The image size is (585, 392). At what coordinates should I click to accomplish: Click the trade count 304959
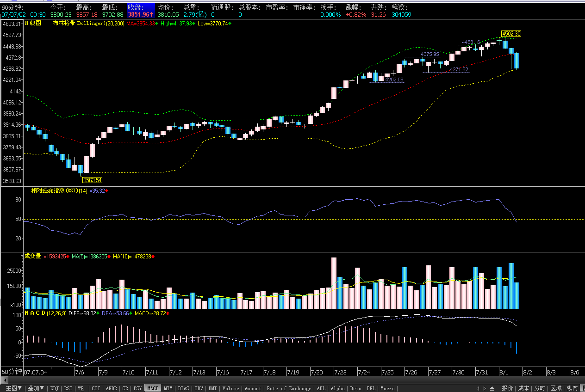point(401,14)
